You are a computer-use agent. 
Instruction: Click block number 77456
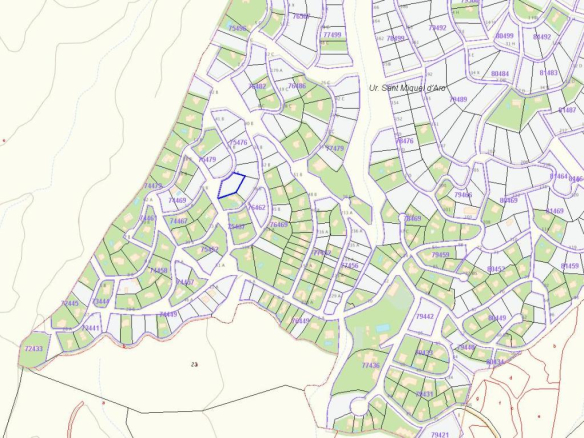tap(349, 266)
